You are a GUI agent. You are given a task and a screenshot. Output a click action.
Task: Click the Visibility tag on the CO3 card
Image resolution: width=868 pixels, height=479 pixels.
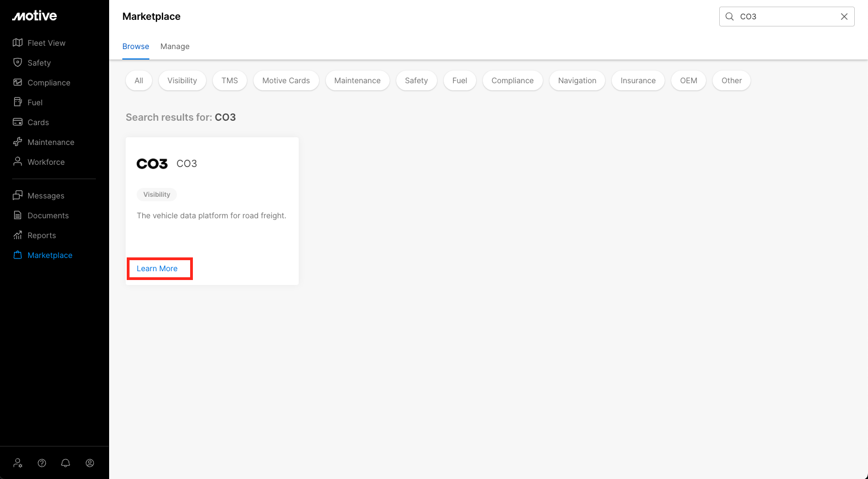pos(157,195)
